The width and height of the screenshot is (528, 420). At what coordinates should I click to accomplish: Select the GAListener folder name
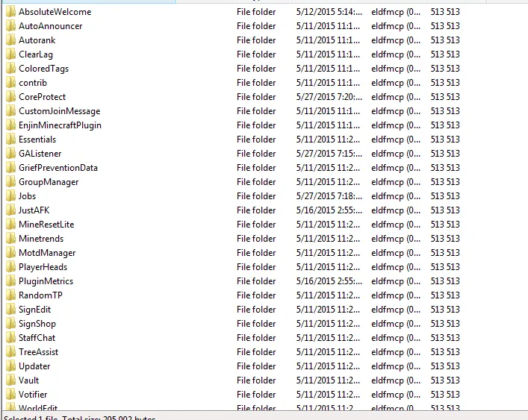tap(40, 154)
